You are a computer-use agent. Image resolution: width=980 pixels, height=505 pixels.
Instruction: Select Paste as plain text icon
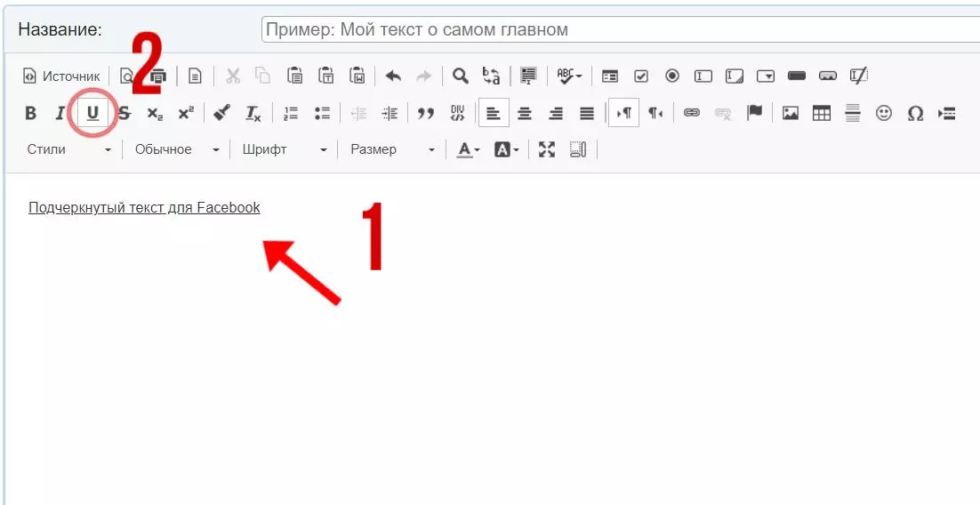[x=325, y=76]
